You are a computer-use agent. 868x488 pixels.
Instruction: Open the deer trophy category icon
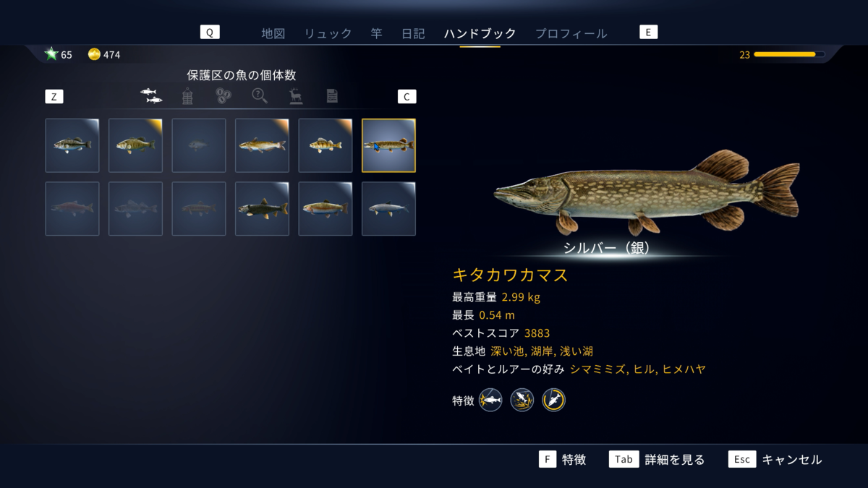(296, 95)
